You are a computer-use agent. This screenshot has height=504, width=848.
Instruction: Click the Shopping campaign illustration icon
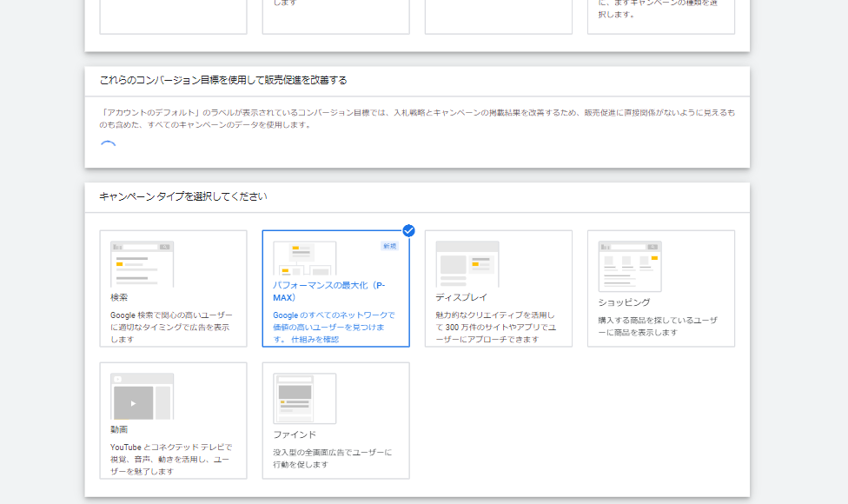(x=630, y=267)
